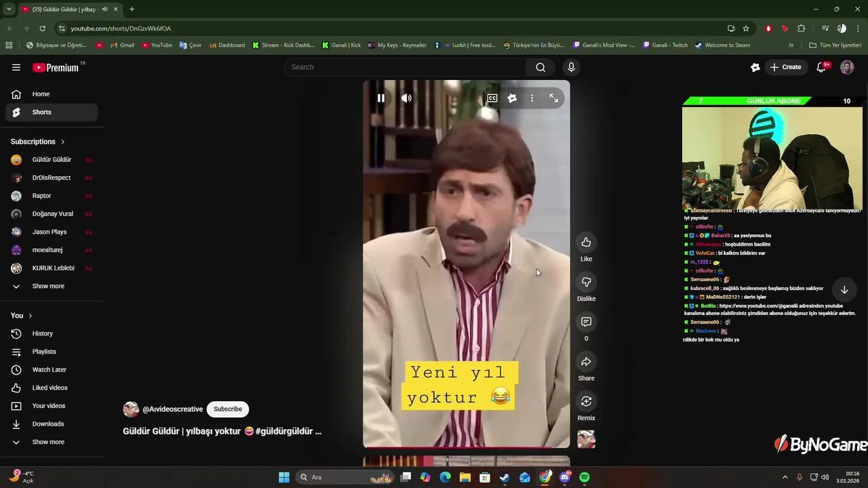Expand the You section chevron
The height and width of the screenshot is (488, 868).
30,316
